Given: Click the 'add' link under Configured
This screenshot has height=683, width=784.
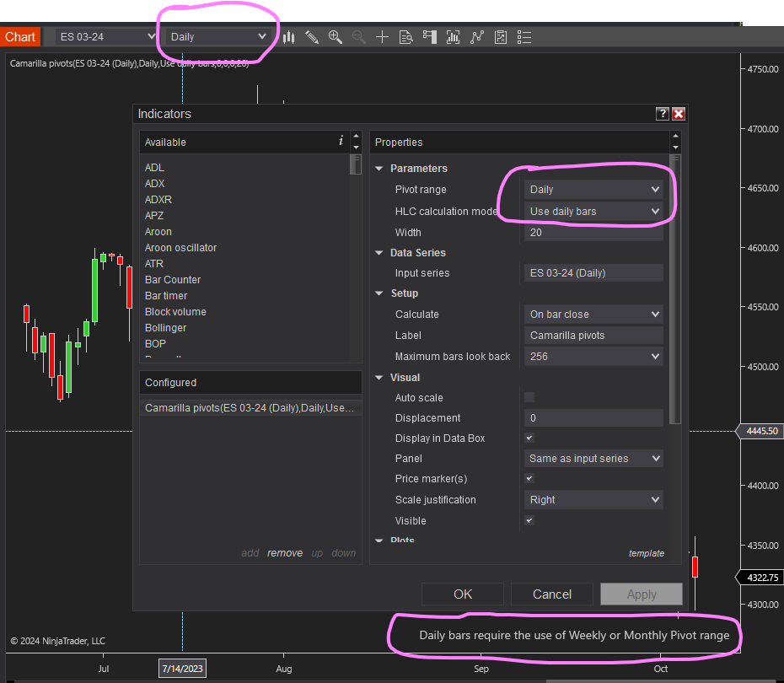Looking at the screenshot, I should (x=250, y=553).
